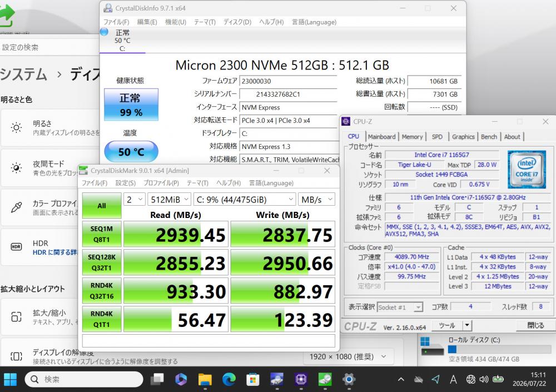Click the color profile eyedropper icon
Image resolution: width=556 pixels, height=392 pixels.
(x=16, y=207)
